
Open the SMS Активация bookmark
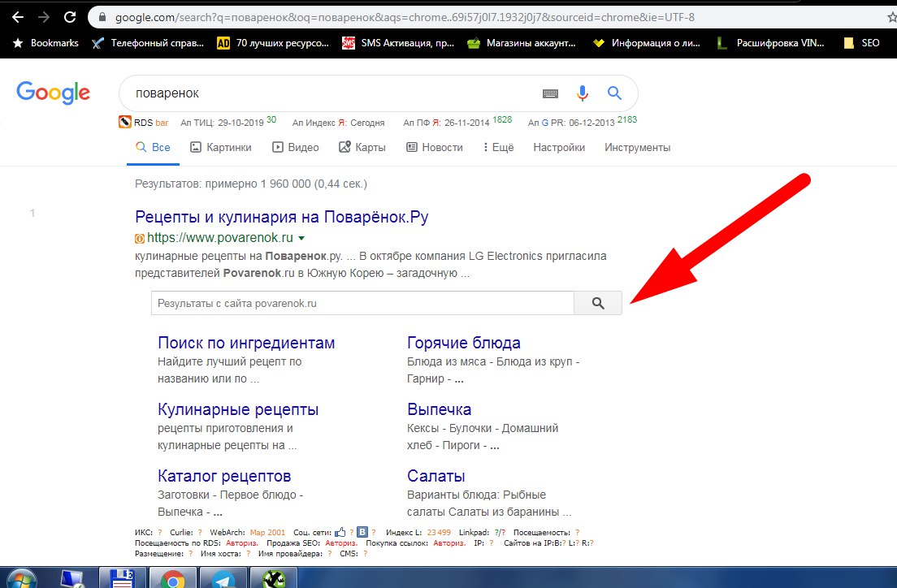point(398,43)
